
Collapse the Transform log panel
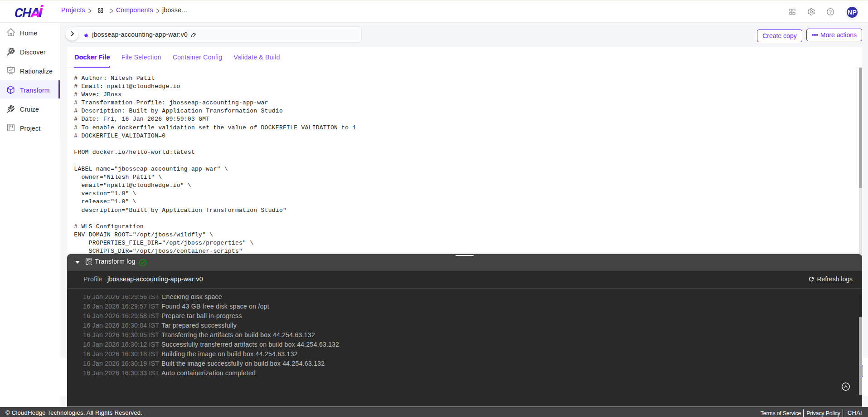pos(78,262)
